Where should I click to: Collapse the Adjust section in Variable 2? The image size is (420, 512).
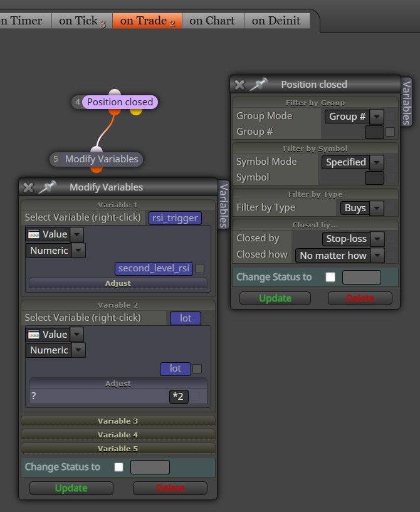[118, 384]
